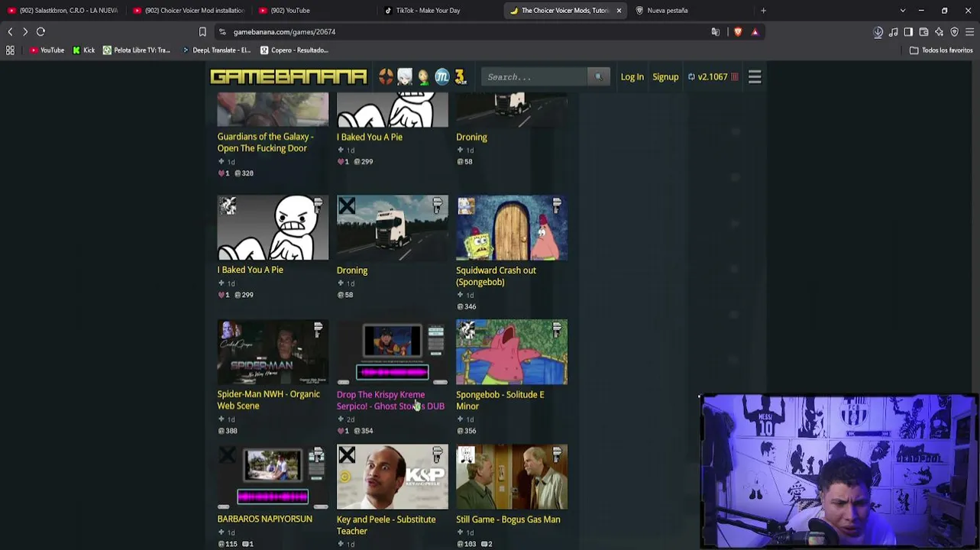
Task: Click the Patrick Solitude E Minor thumbnail
Action: [x=512, y=352]
